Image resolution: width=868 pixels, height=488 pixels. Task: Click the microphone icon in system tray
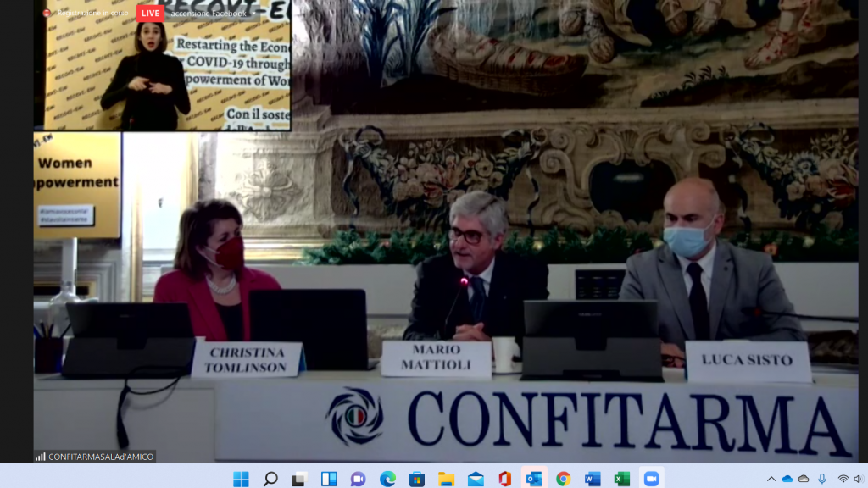(821, 479)
